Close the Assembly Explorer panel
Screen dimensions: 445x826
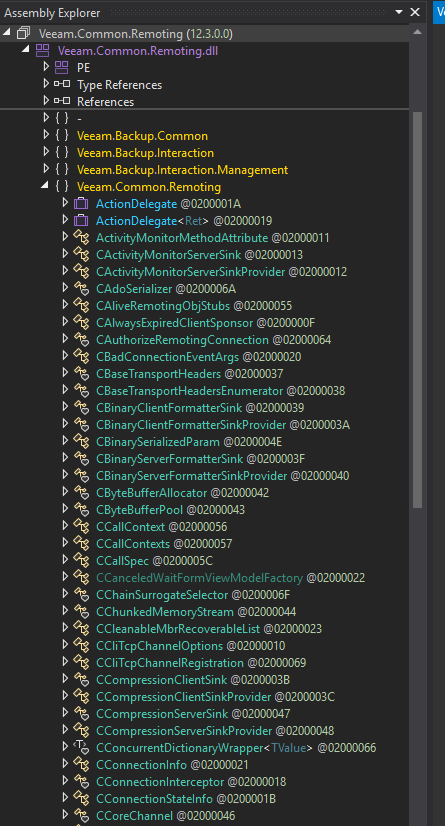(x=415, y=12)
